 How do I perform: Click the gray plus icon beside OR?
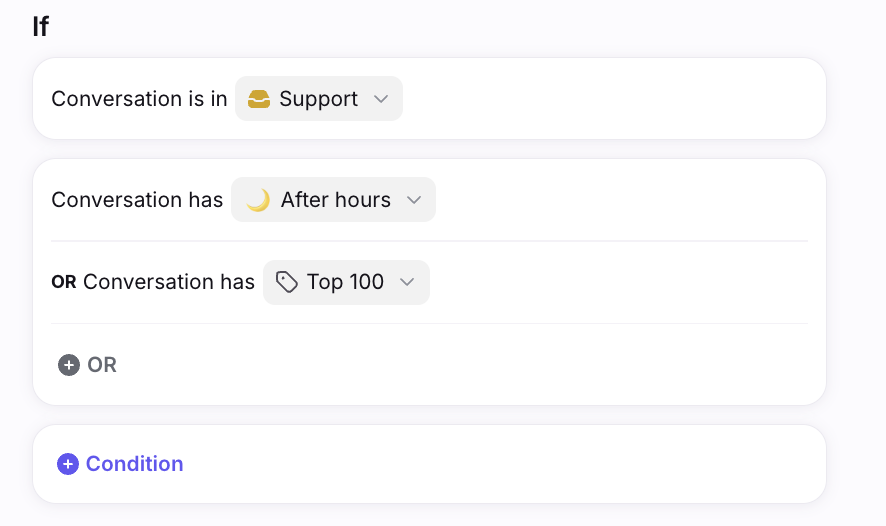click(x=69, y=365)
